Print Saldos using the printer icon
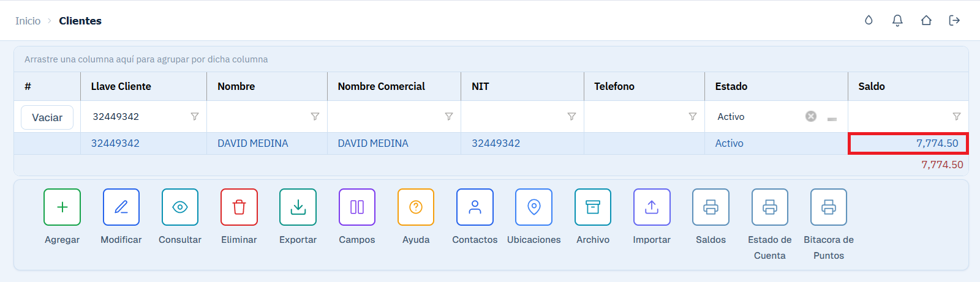Screen dimensions: 980x282 point(710,207)
